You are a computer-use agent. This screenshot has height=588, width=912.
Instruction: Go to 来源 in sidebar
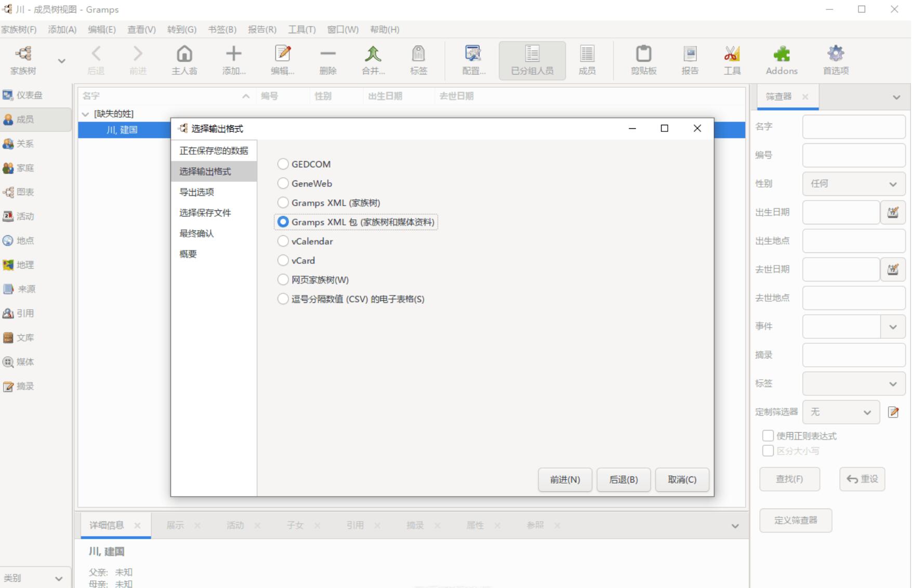point(35,289)
